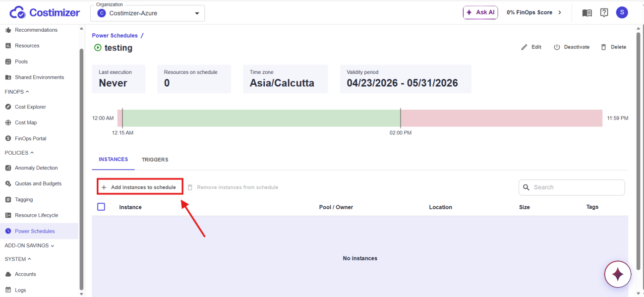Click the floating AI sparkle assistant button

point(618,274)
